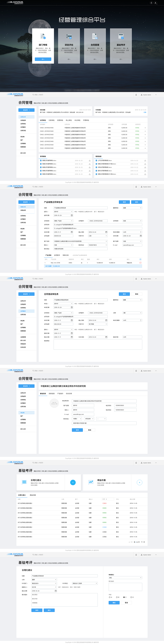Click 确定 button in review panel
164x644 pixels.
[x=114, y=602]
